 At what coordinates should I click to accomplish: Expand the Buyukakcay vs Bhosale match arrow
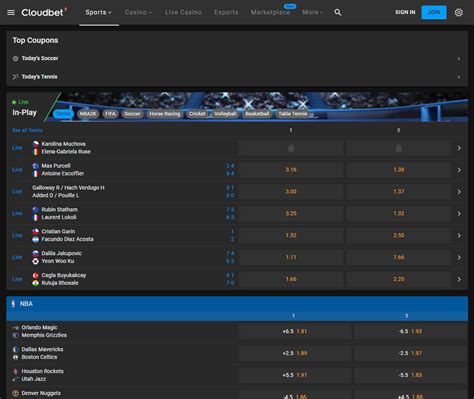tap(459, 279)
